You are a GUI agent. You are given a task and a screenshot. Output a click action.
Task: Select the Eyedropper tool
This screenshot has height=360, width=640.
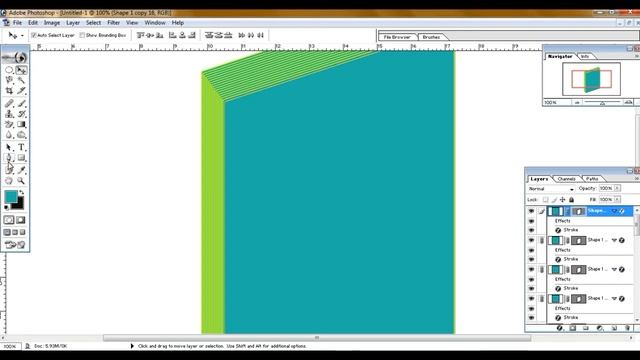(21, 170)
